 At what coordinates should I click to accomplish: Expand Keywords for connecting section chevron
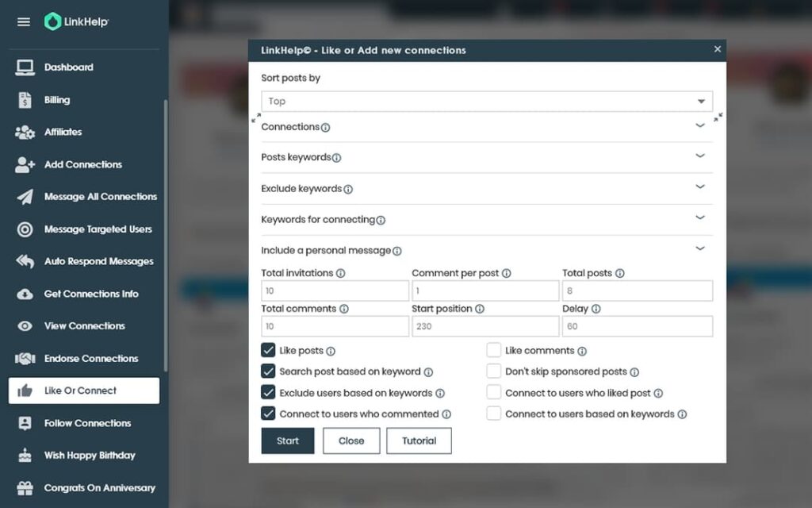pyautogui.click(x=700, y=217)
